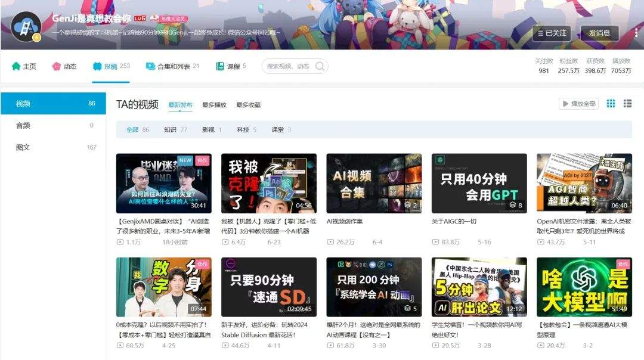
Task: Click the playlist stack icon on AI视频合集 thumbnail
Action: pos(407,205)
